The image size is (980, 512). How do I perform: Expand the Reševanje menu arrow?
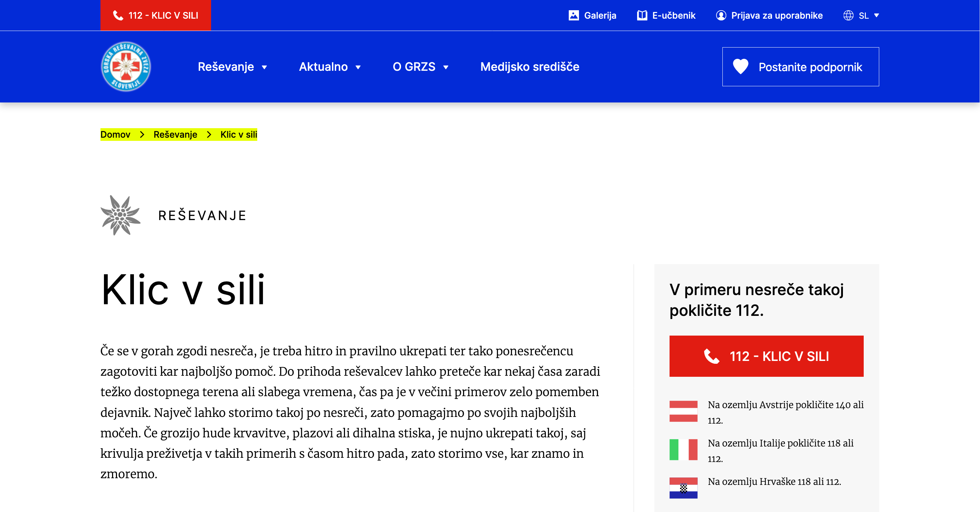tap(264, 67)
